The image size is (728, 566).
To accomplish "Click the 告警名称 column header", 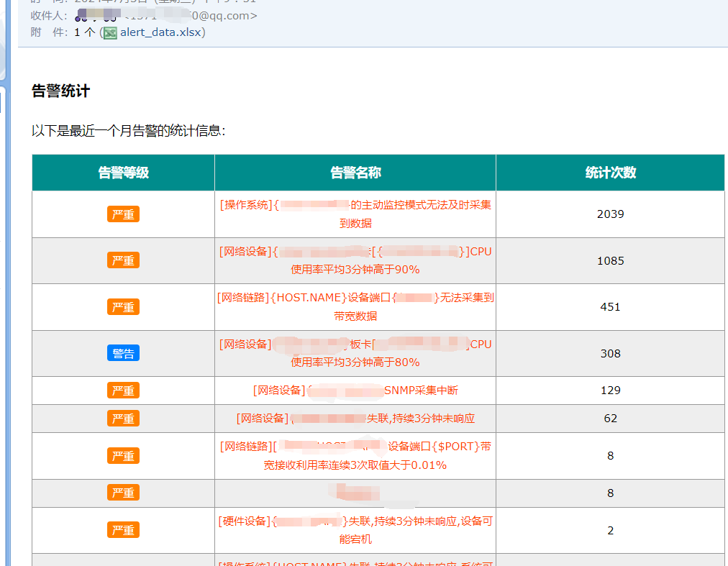I will [355, 173].
